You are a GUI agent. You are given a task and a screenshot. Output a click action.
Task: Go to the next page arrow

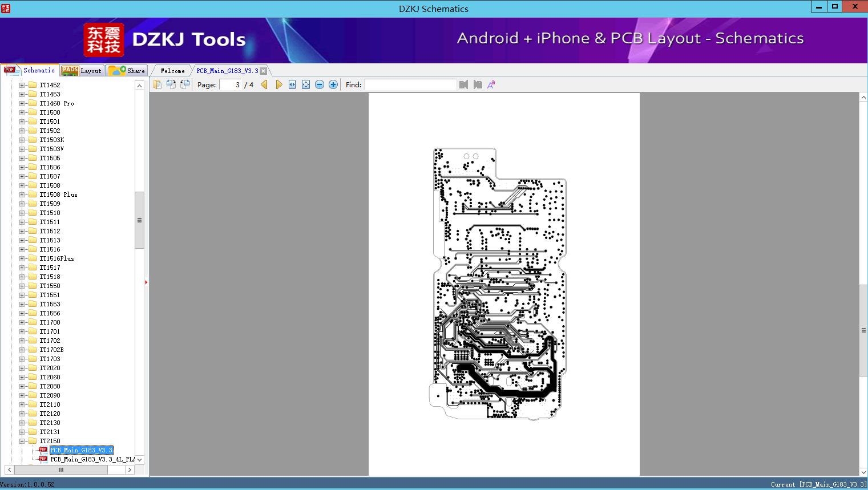point(278,84)
